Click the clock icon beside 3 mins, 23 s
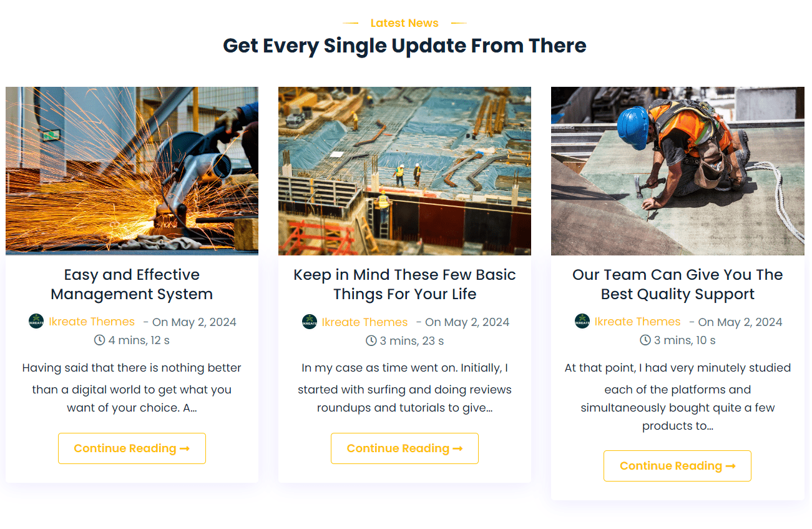812x529 pixels. [x=371, y=340]
